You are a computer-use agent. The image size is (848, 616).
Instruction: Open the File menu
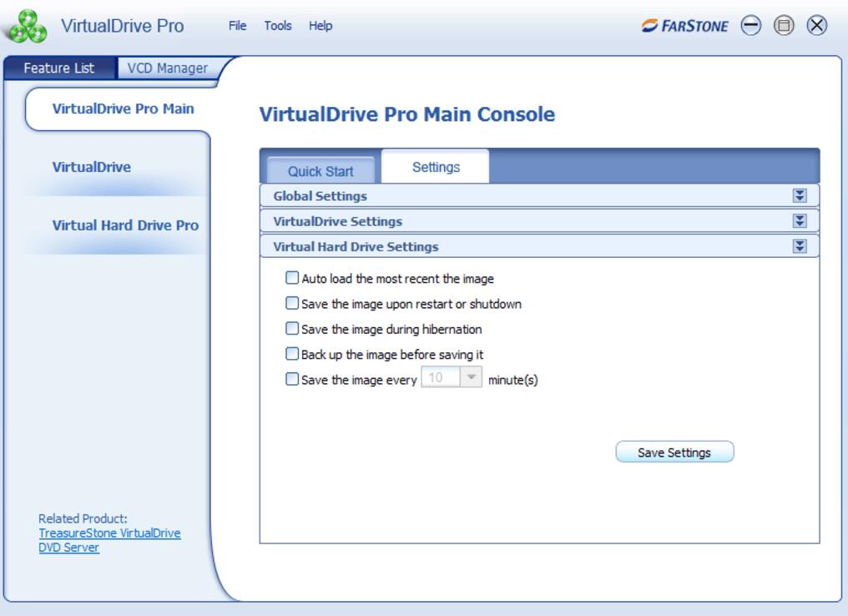click(x=237, y=25)
